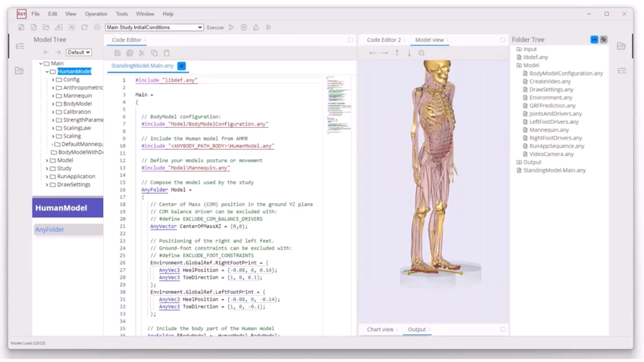The width and height of the screenshot is (644, 362).
Task: Collapse the HumanModel node chevron
Action: [47, 72]
